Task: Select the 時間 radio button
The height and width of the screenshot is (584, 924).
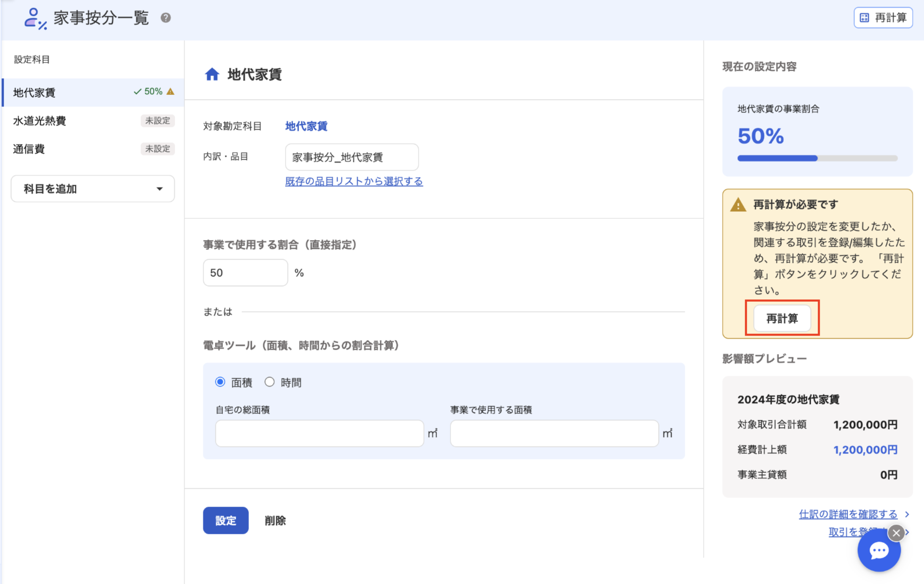Action: pos(269,382)
